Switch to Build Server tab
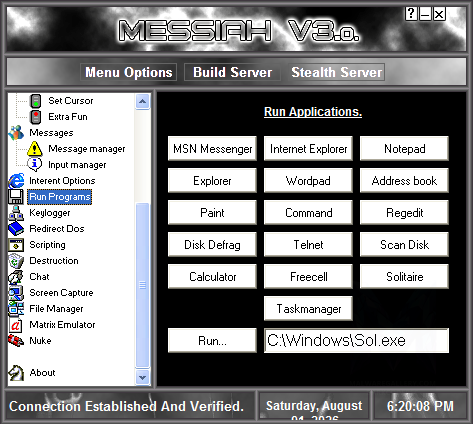The height and width of the screenshot is (424, 473). tap(232, 72)
